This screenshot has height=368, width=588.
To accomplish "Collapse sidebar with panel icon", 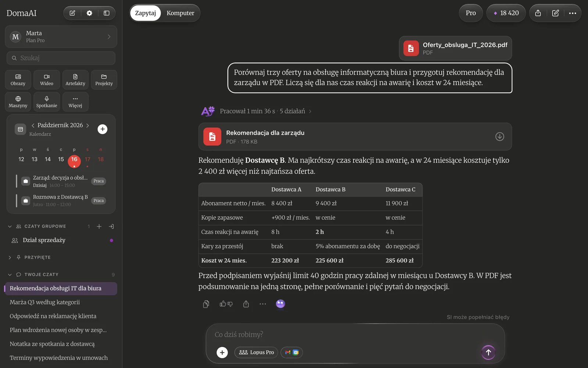I will 107,13.
